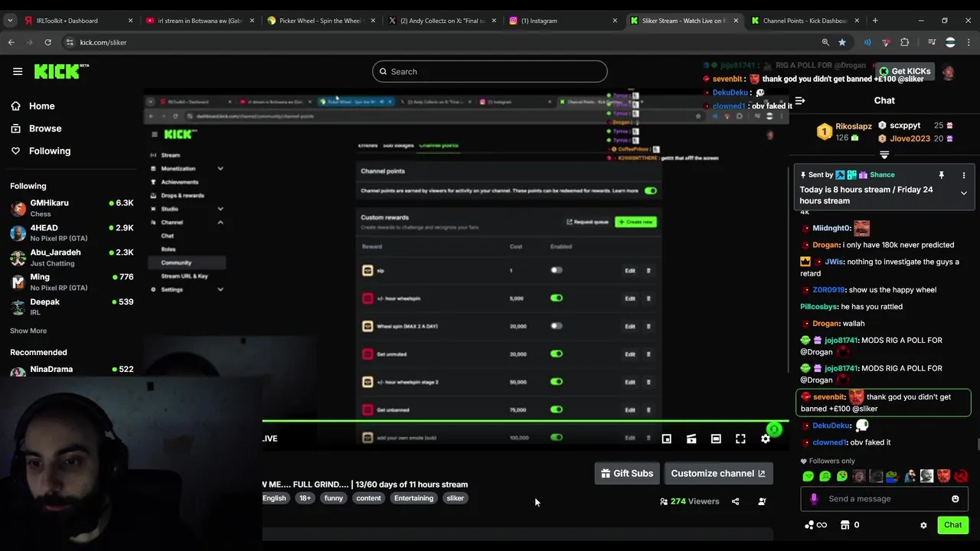The height and width of the screenshot is (551, 980).
Task: Click the sliker stream tag
Action: point(456,498)
